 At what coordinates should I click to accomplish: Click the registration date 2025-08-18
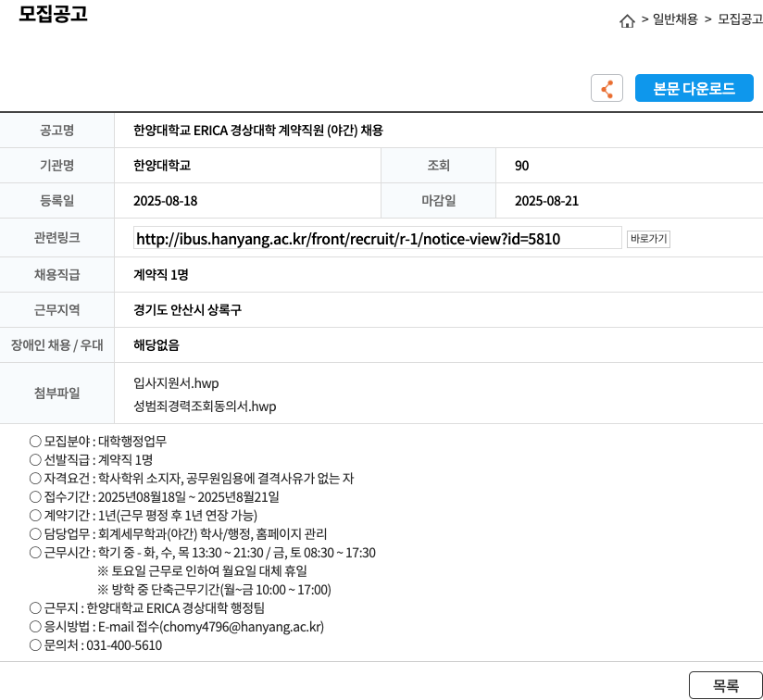click(166, 201)
